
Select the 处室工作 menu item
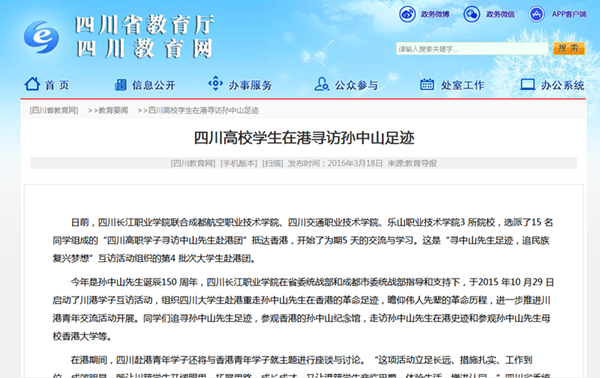(x=462, y=85)
